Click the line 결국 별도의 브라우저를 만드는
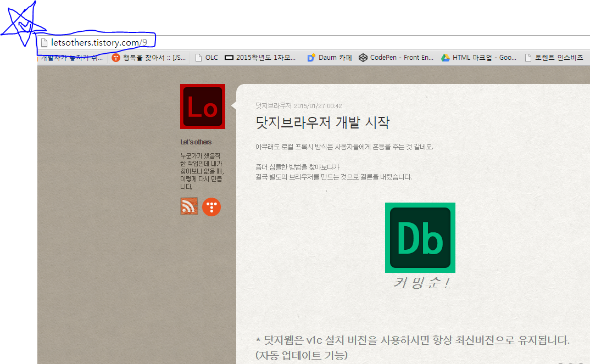This screenshot has width=590, height=364. coord(333,177)
